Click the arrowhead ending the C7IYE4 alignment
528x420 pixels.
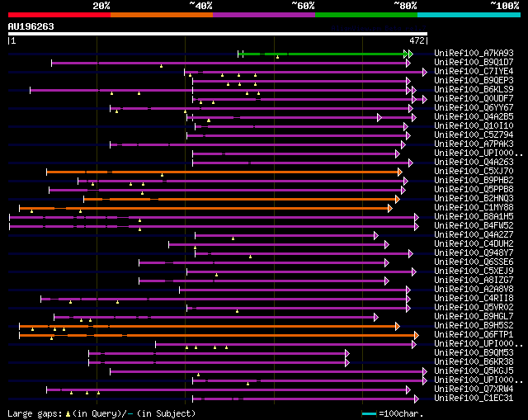[425, 72]
